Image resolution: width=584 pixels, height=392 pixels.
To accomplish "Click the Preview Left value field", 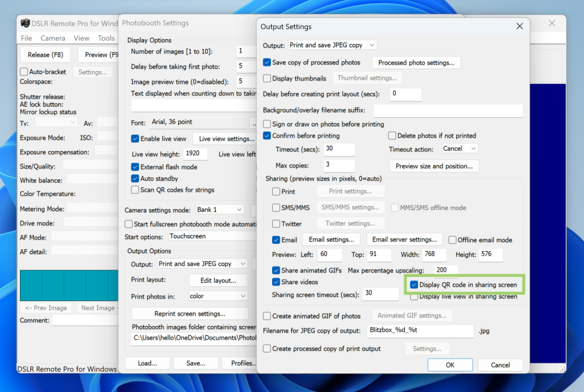I will 330,254.
